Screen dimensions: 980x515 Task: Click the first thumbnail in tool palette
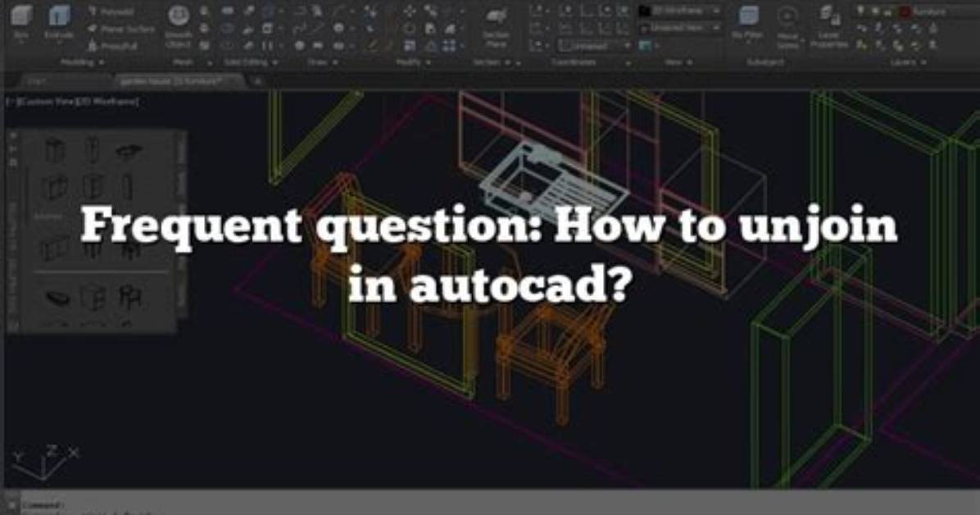pos(55,150)
